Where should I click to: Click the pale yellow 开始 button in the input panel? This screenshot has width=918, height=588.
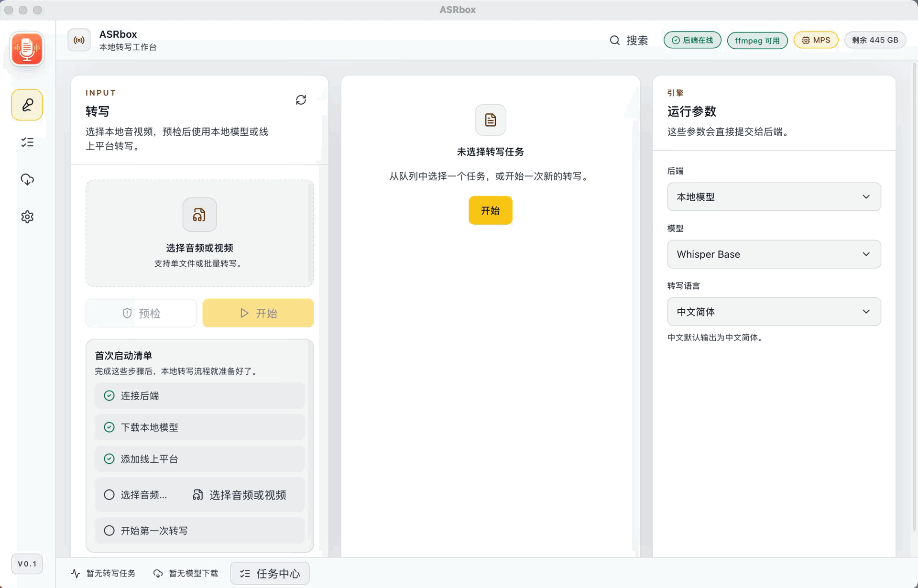[258, 313]
